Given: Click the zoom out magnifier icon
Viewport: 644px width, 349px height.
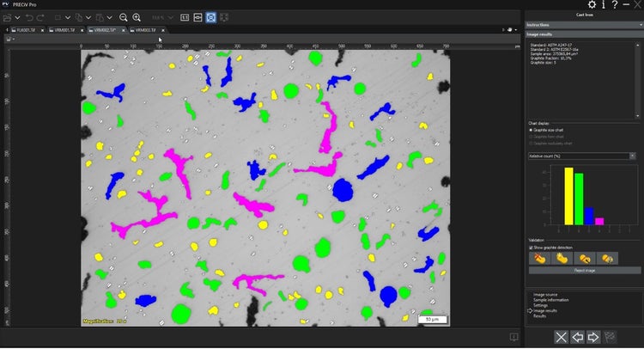Looking at the screenshot, I should coord(124,17).
